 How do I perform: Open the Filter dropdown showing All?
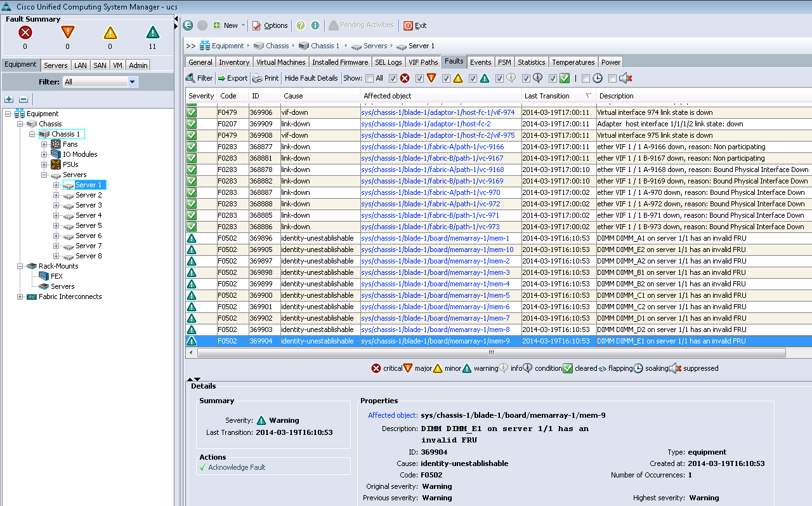100,82
